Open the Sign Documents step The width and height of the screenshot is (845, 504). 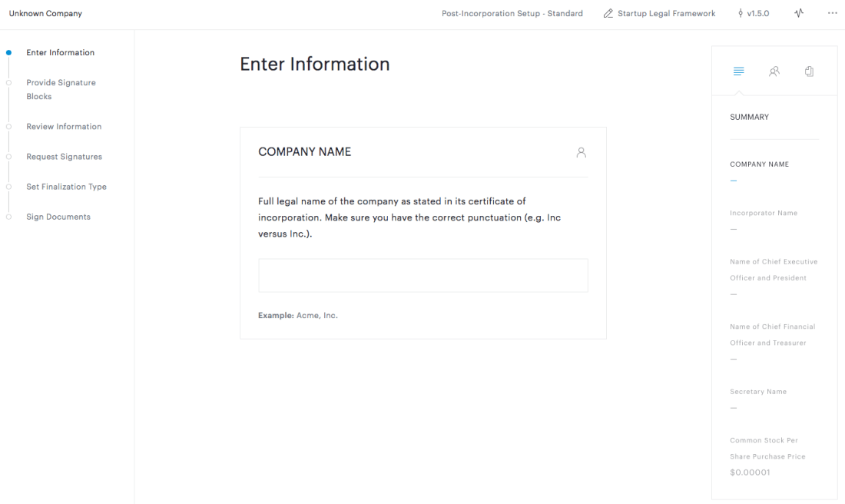pos(58,217)
